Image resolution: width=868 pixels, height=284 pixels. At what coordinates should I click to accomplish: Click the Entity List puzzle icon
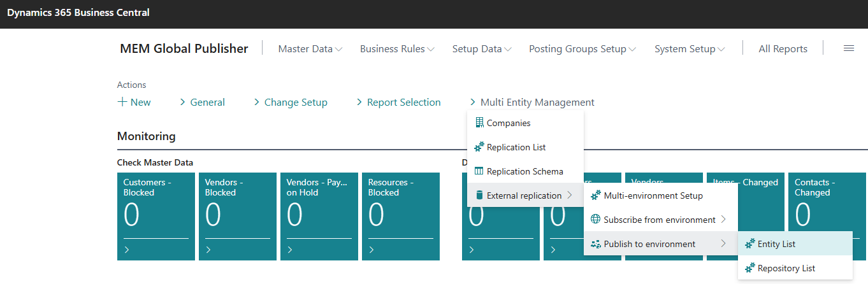coord(750,244)
